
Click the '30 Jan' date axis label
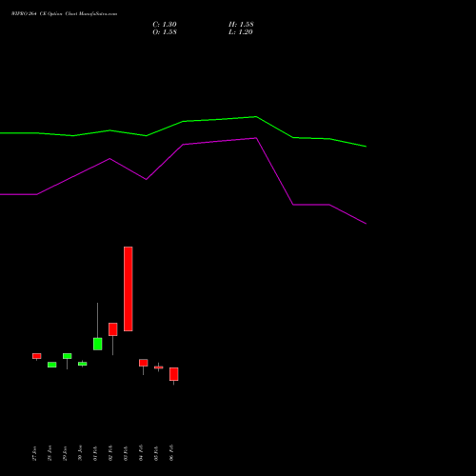80,453
